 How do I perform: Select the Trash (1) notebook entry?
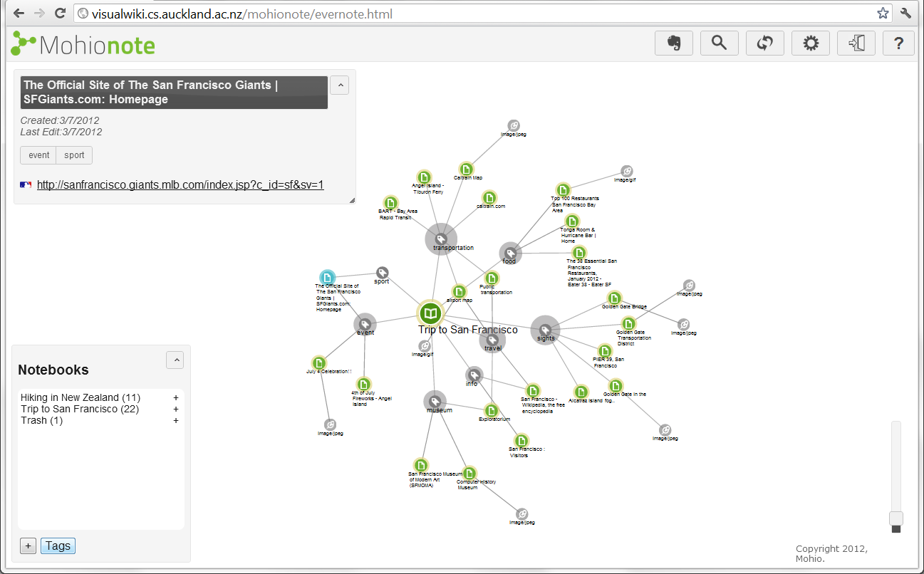point(42,420)
